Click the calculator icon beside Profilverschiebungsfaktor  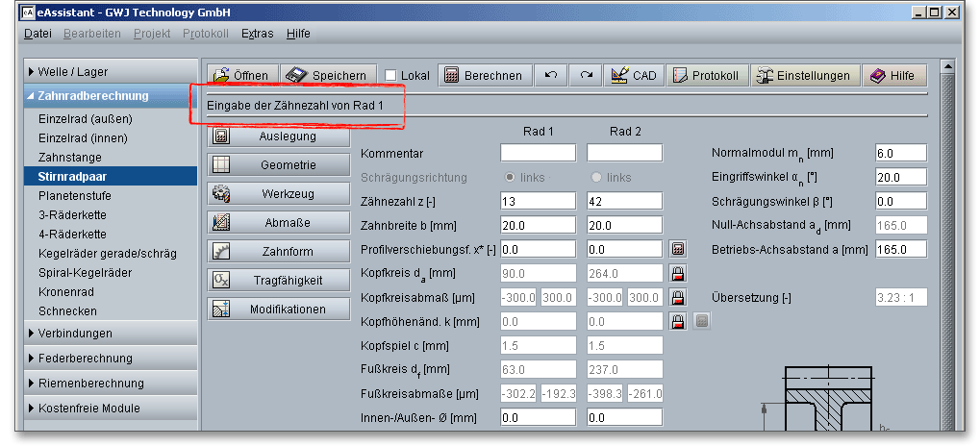click(677, 249)
